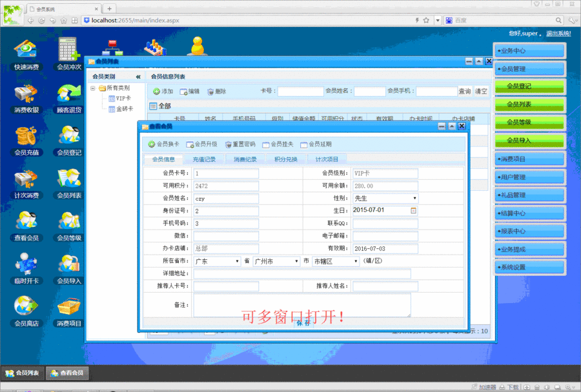Click 会员延期 in member toolbar
Viewport: 581px width, 392px height.
tap(316, 144)
